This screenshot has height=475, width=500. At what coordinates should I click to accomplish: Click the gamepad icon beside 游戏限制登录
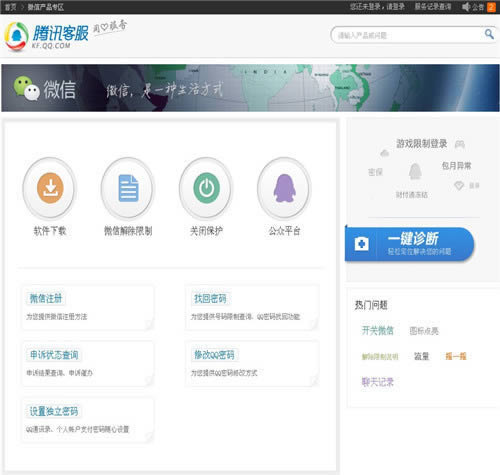point(460,144)
